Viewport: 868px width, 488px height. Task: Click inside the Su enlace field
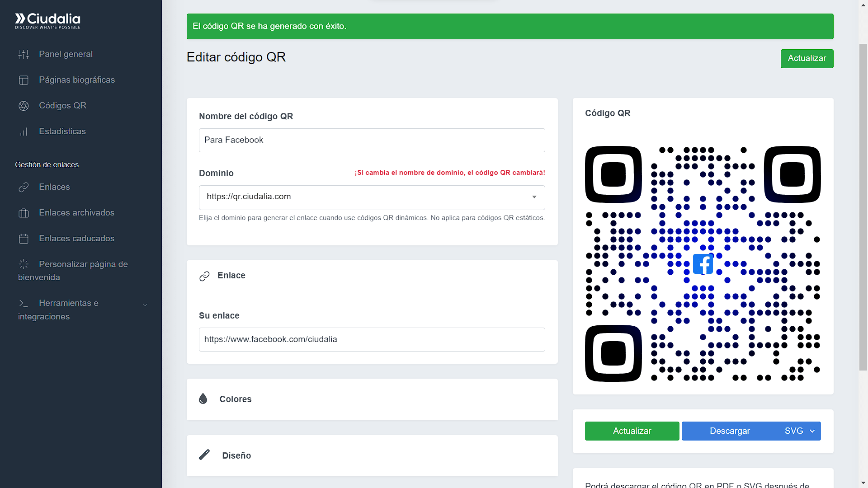(372, 339)
